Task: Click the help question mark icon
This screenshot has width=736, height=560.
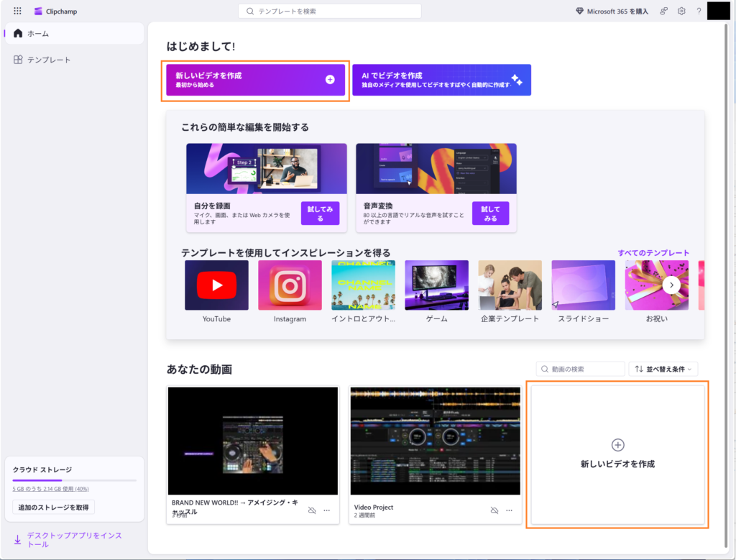Action: [x=699, y=11]
